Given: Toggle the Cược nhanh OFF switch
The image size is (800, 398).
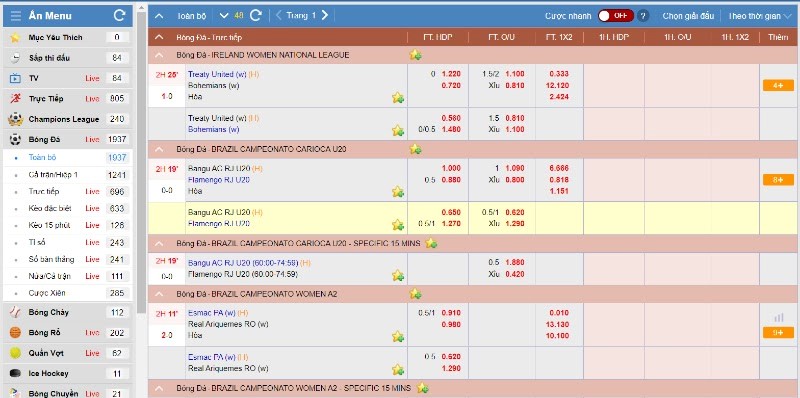Looking at the screenshot, I should coord(616,16).
